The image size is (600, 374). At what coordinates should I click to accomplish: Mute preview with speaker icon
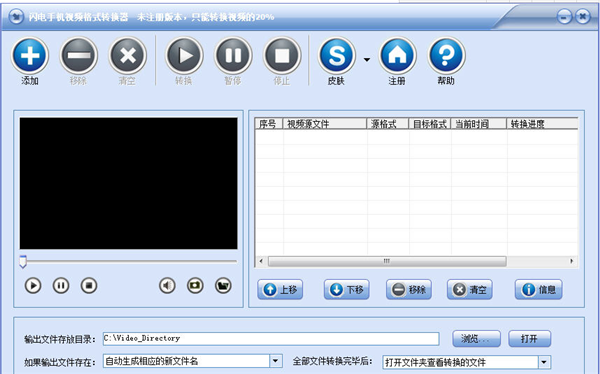pos(167,286)
